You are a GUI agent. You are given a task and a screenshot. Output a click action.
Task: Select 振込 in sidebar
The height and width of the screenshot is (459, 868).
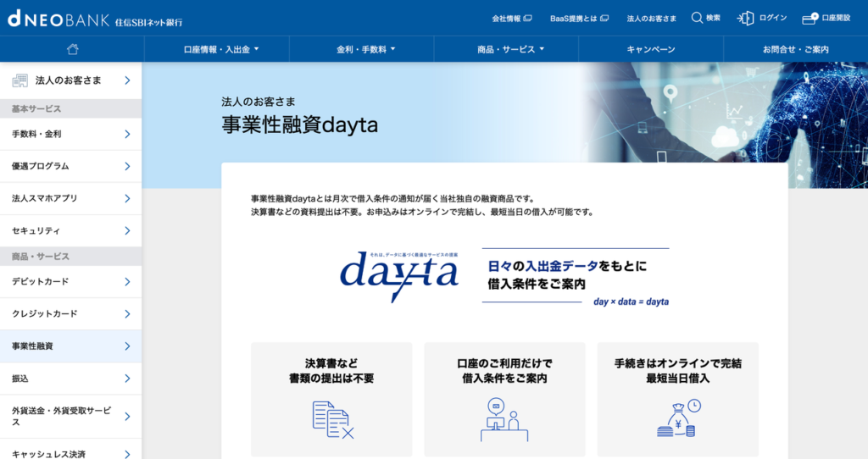point(71,379)
